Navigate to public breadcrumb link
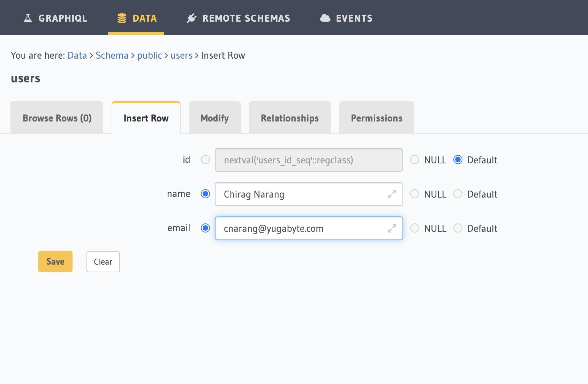The height and width of the screenshot is (384, 588). tap(149, 56)
